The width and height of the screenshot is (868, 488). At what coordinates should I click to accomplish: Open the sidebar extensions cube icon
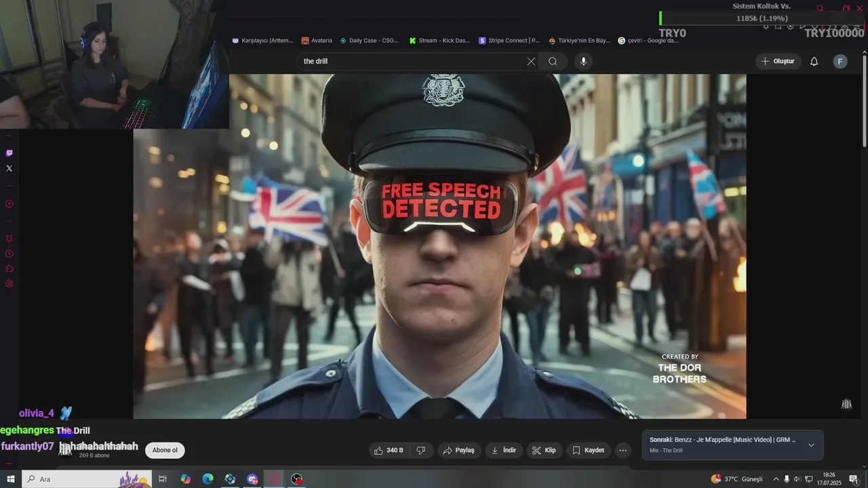(x=9, y=268)
